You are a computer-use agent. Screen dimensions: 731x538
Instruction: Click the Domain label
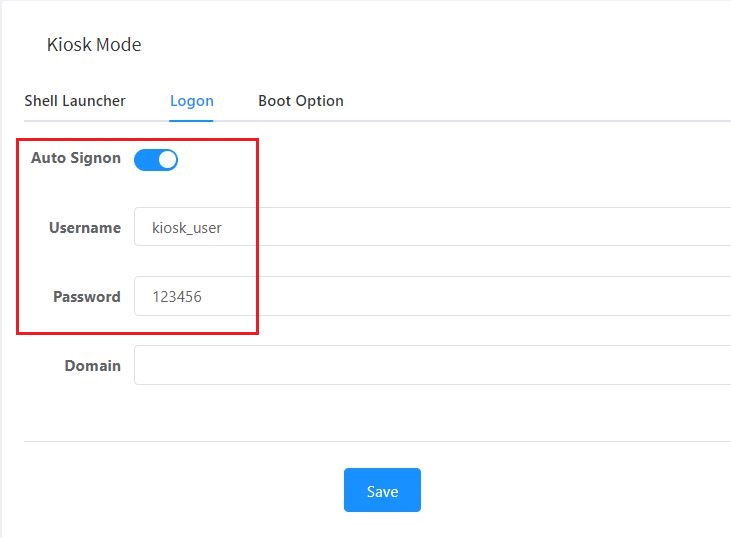(x=93, y=366)
